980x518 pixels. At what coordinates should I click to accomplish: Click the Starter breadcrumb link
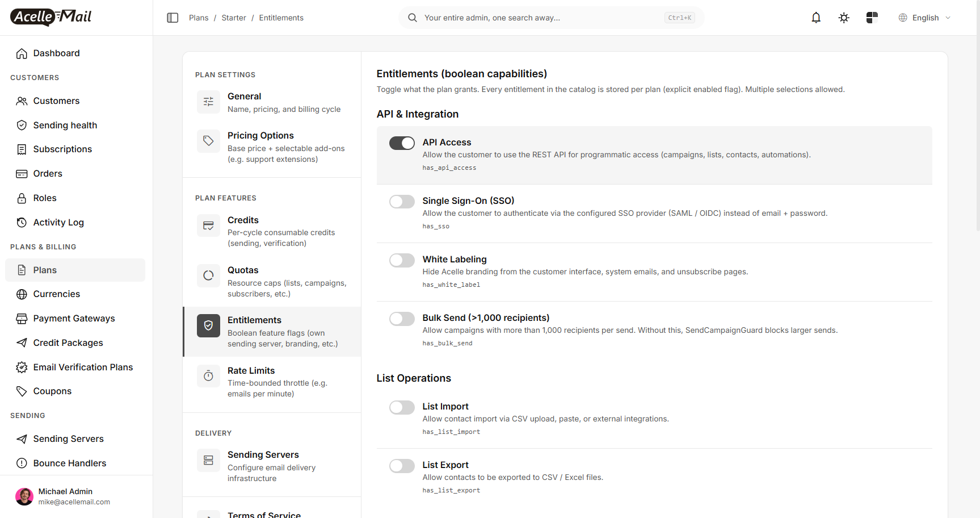coord(234,18)
